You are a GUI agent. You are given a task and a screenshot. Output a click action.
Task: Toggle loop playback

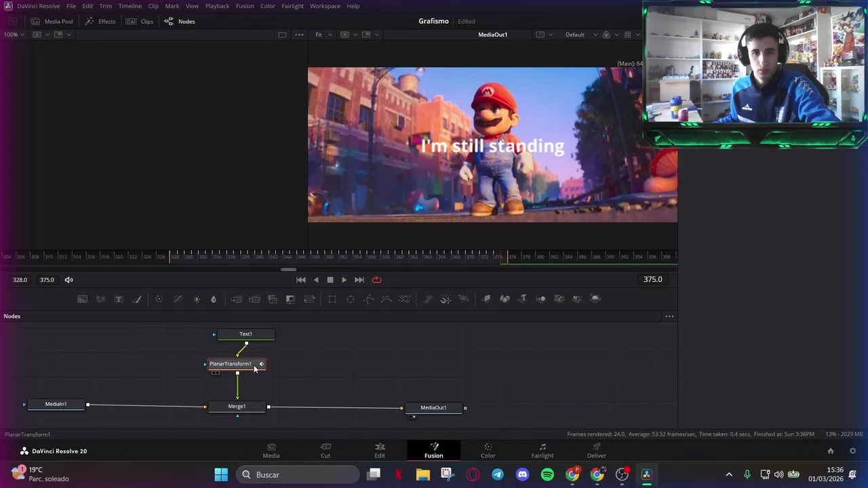(x=376, y=280)
